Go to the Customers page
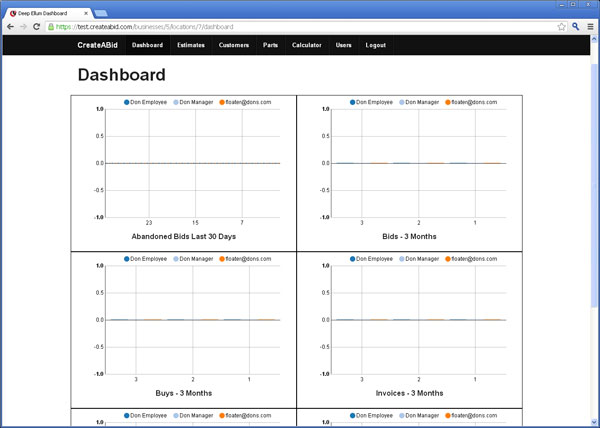 pyautogui.click(x=233, y=46)
